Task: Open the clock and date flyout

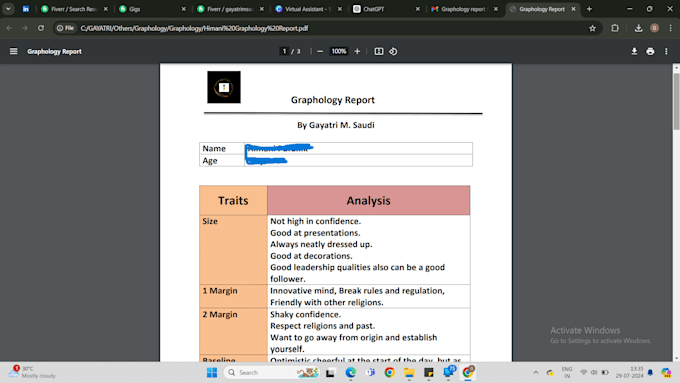Action: [x=630, y=372]
